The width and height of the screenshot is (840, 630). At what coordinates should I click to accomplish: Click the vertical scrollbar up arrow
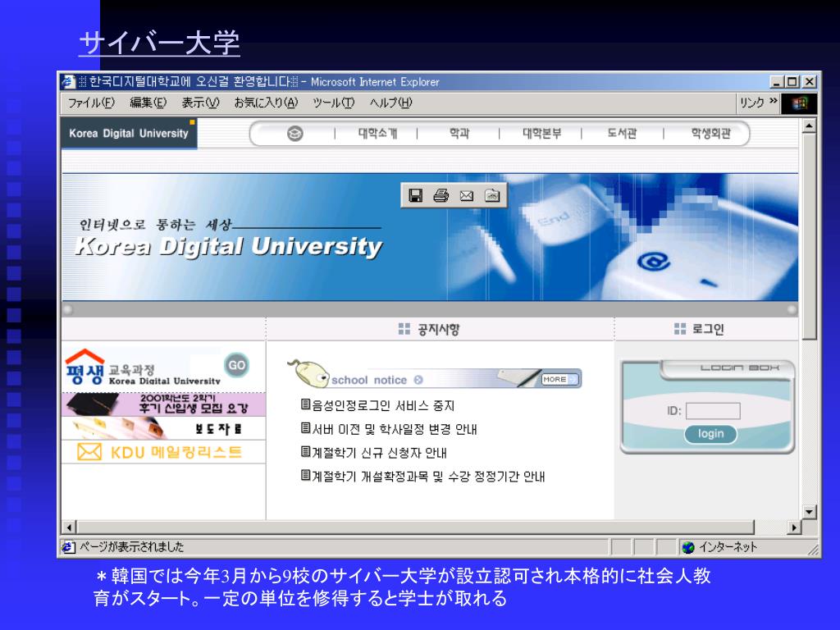(809, 126)
